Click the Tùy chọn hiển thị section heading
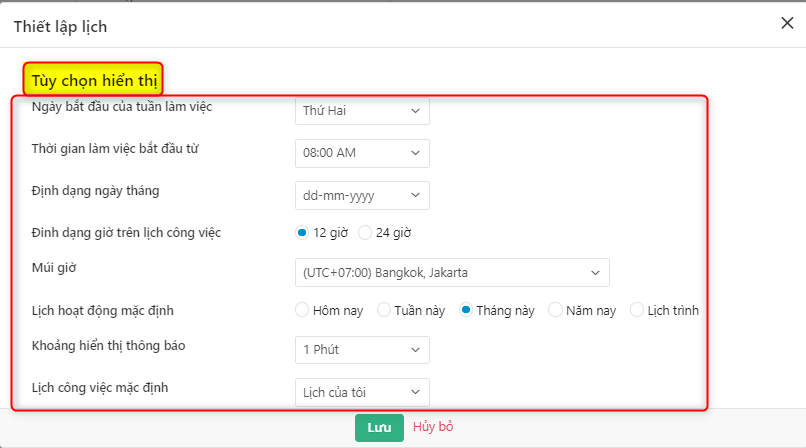The width and height of the screenshot is (806, 448). point(93,79)
